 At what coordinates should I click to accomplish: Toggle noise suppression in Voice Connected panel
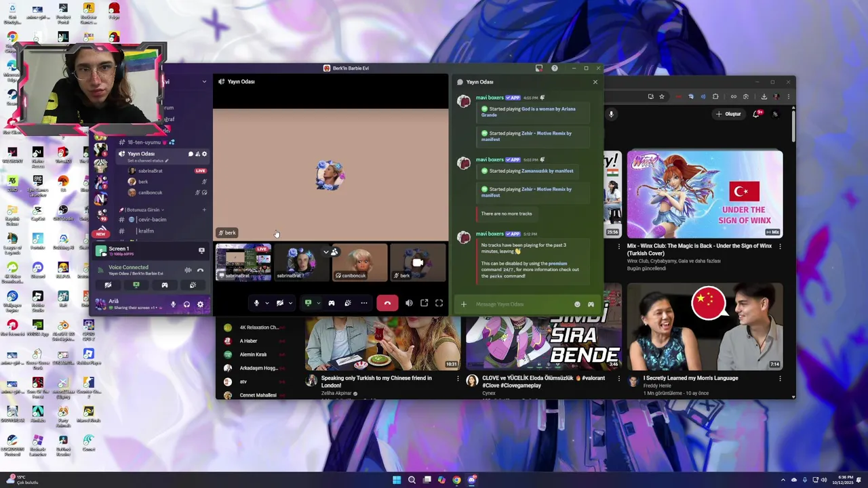pos(188,270)
